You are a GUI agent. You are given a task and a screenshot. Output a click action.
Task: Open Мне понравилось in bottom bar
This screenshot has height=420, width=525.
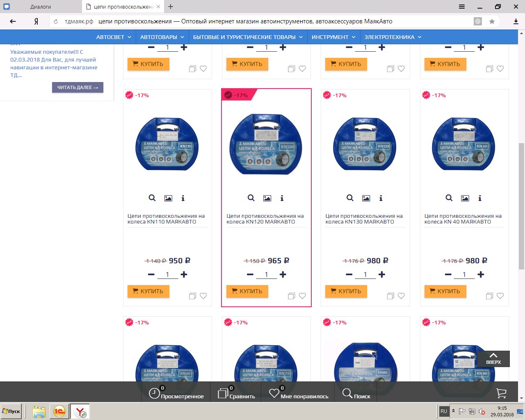click(299, 393)
